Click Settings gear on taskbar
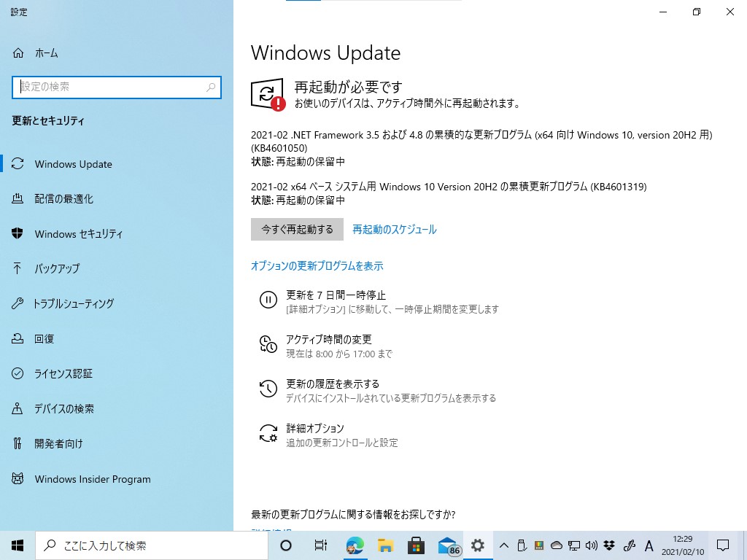This screenshot has width=747, height=560. pyautogui.click(x=478, y=545)
